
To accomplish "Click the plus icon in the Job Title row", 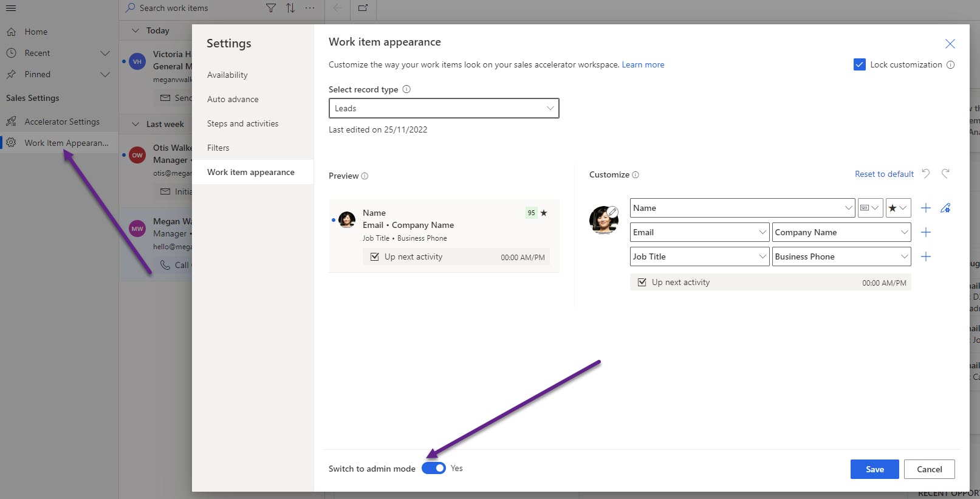I will tap(925, 256).
